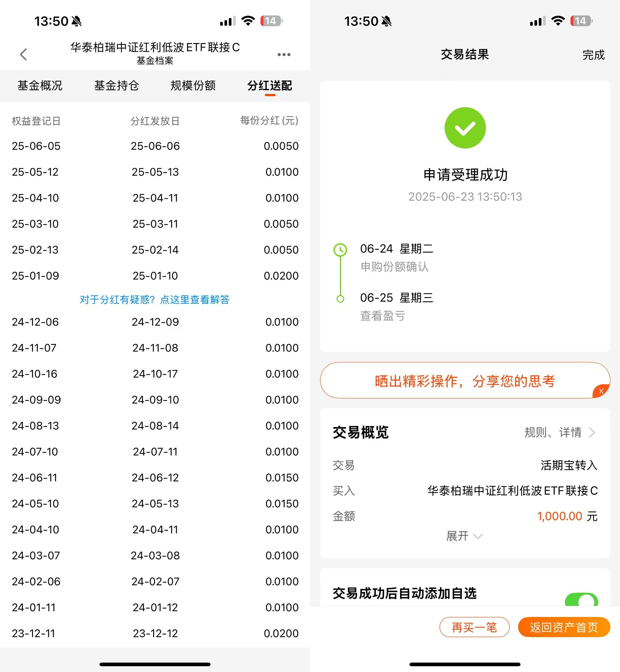Tap the left screen battery indicator

pyautogui.click(x=271, y=21)
